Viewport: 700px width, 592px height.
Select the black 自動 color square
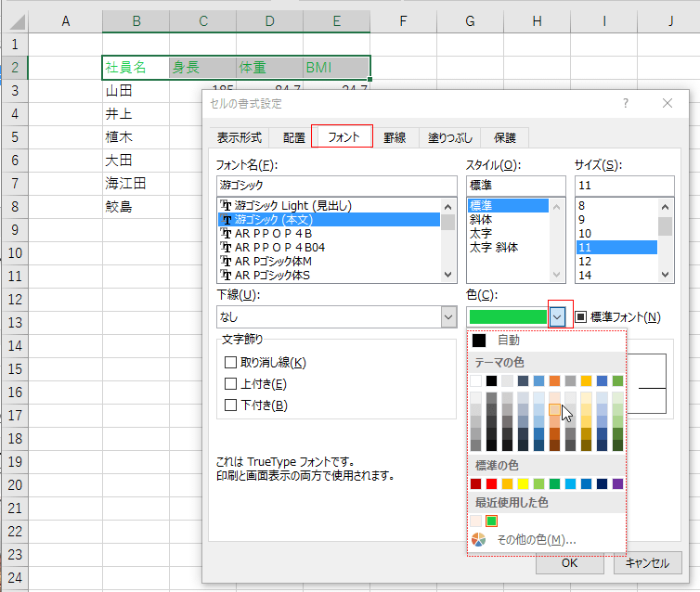point(479,341)
